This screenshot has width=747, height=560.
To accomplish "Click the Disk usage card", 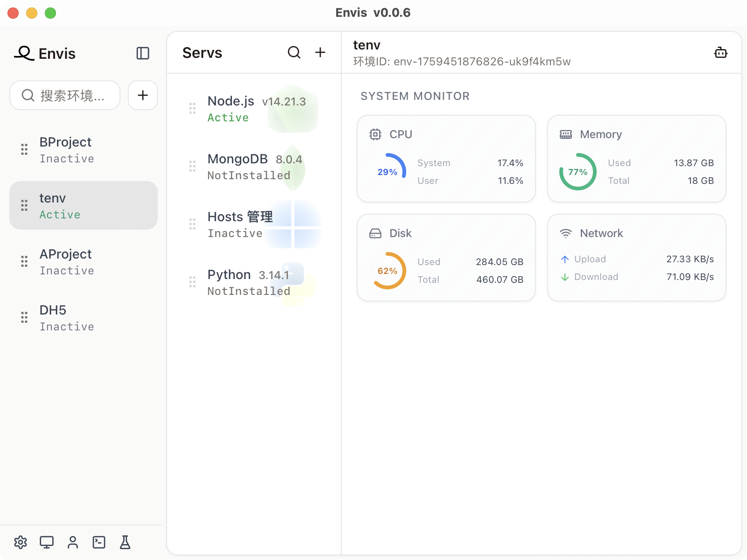I will tap(446, 258).
